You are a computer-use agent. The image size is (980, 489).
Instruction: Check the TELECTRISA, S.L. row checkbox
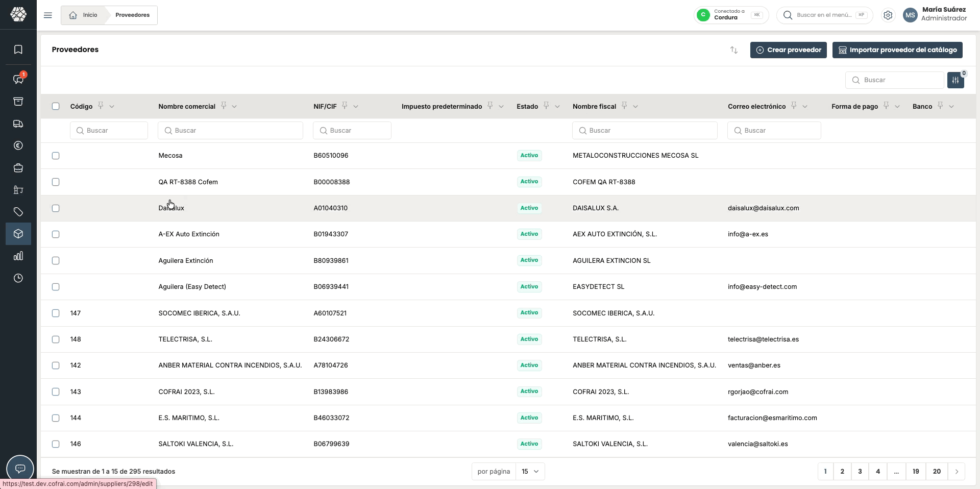56,339
